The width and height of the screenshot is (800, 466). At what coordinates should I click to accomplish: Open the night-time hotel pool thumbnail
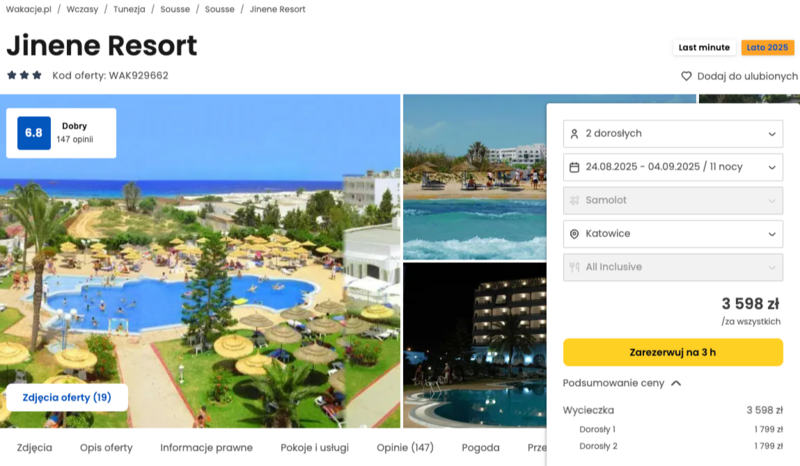[474, 345]
